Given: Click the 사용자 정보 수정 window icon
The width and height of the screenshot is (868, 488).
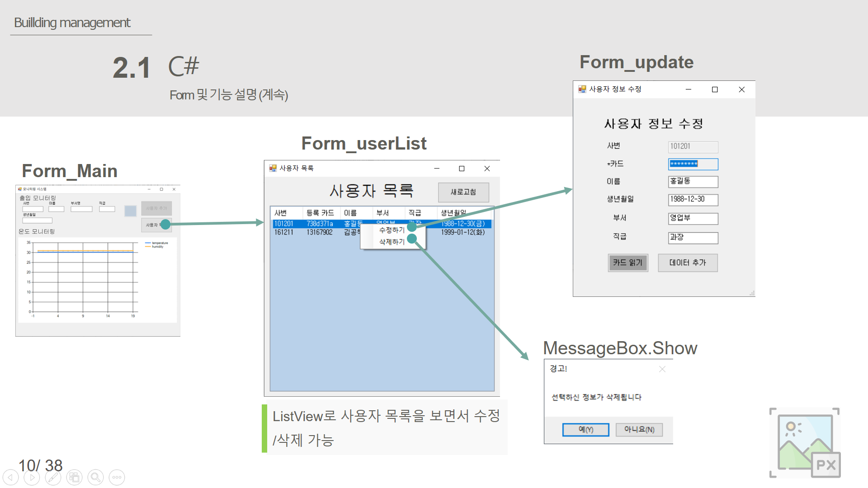Looking at the screenshot, I should (582, 89).
